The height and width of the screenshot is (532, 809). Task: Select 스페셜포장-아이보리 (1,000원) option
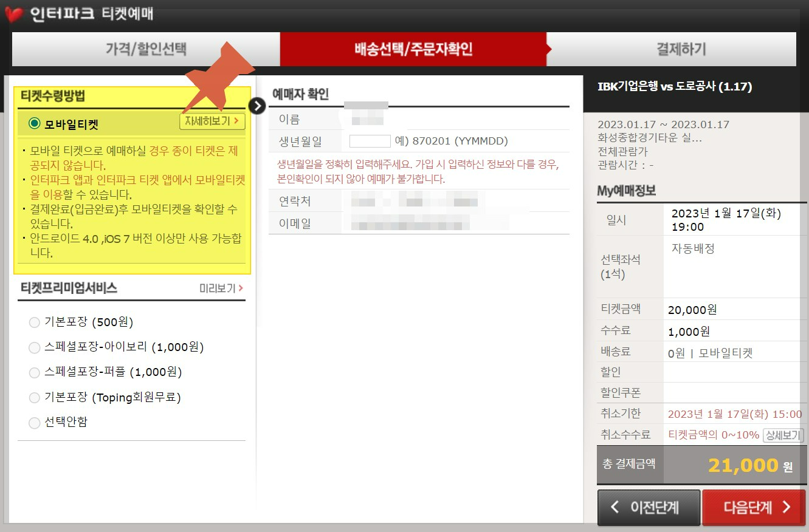pos(35,347)
